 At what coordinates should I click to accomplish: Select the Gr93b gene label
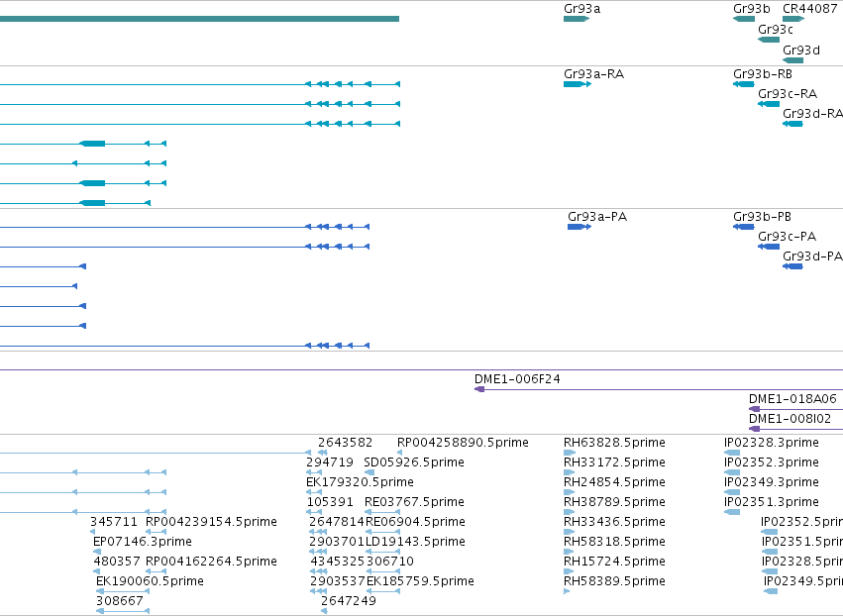(x=752, y=9)
